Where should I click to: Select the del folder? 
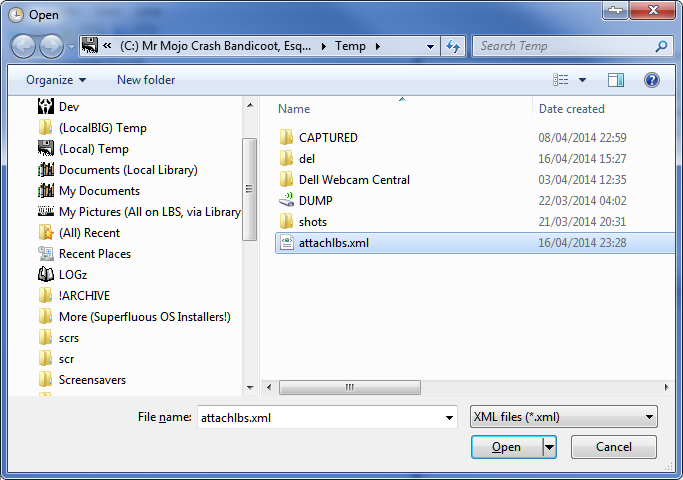pos(307,159)
